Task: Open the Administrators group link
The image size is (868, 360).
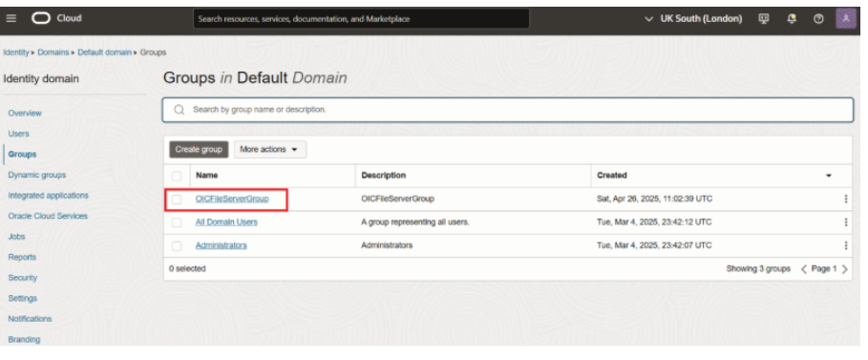Action: pyautogui.click(x=222, y=245)
